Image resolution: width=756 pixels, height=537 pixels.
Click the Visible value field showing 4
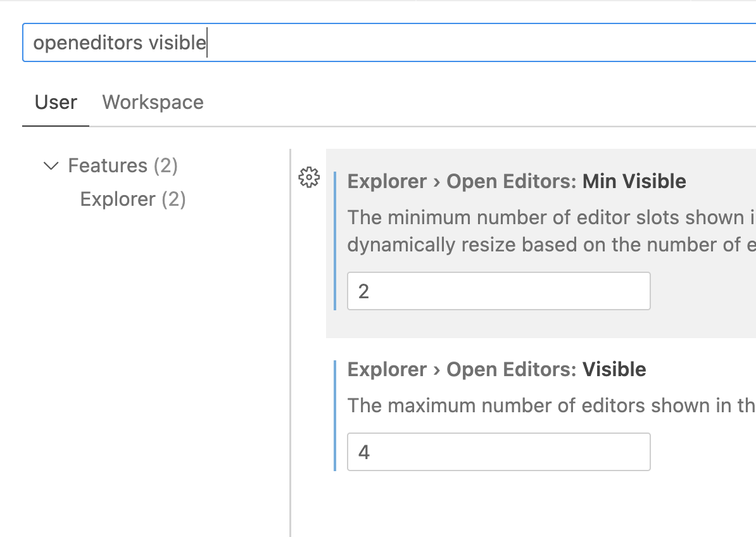coord(498,452)
